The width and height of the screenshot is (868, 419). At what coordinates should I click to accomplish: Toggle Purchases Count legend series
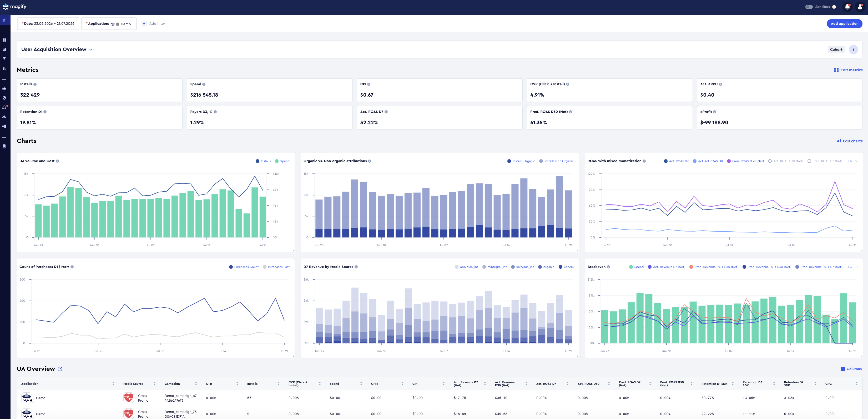[244, 267]
